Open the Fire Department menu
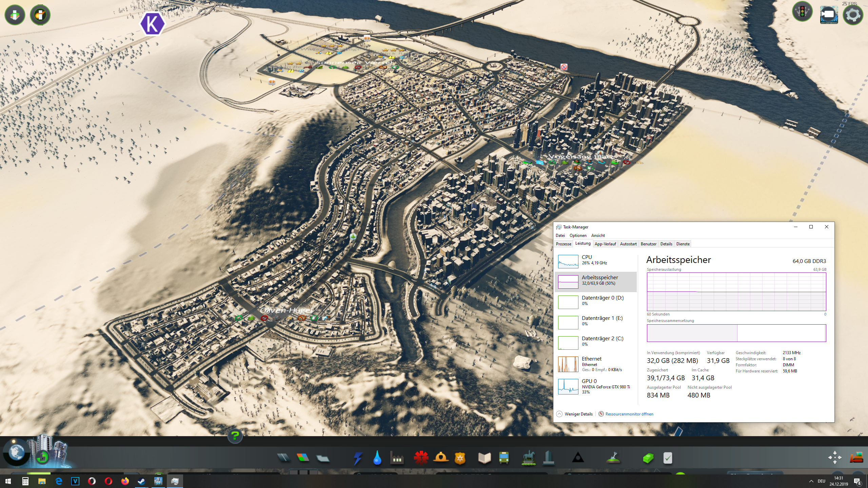Viewport: 868px width, 488px height. tap(440, 458)
